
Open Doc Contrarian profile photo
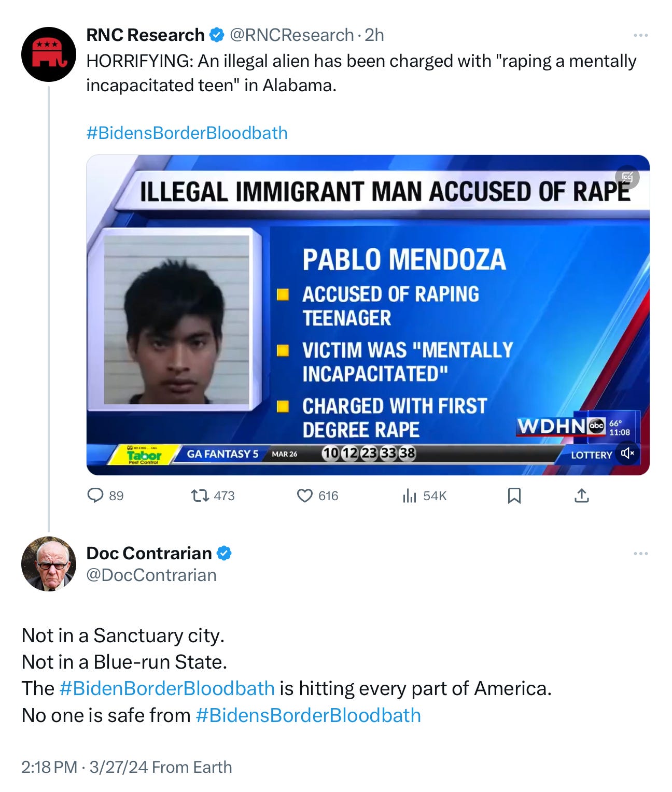click(49, 564)
